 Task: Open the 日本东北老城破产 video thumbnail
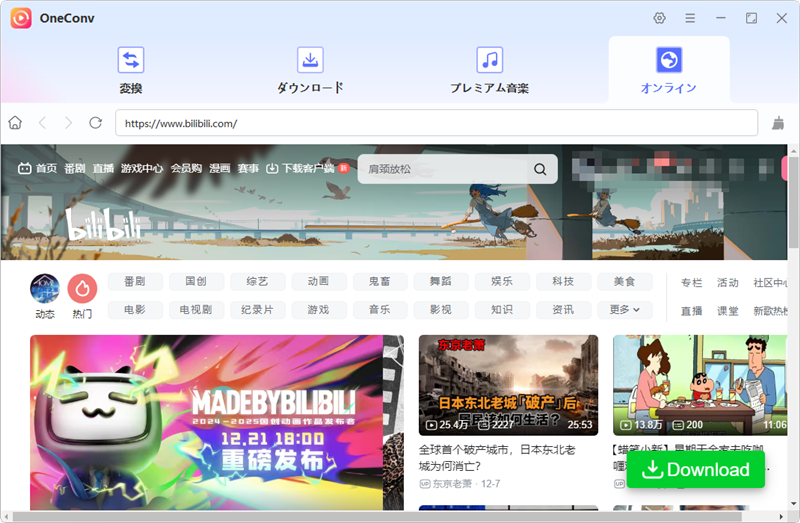click(x=508, y=385)
